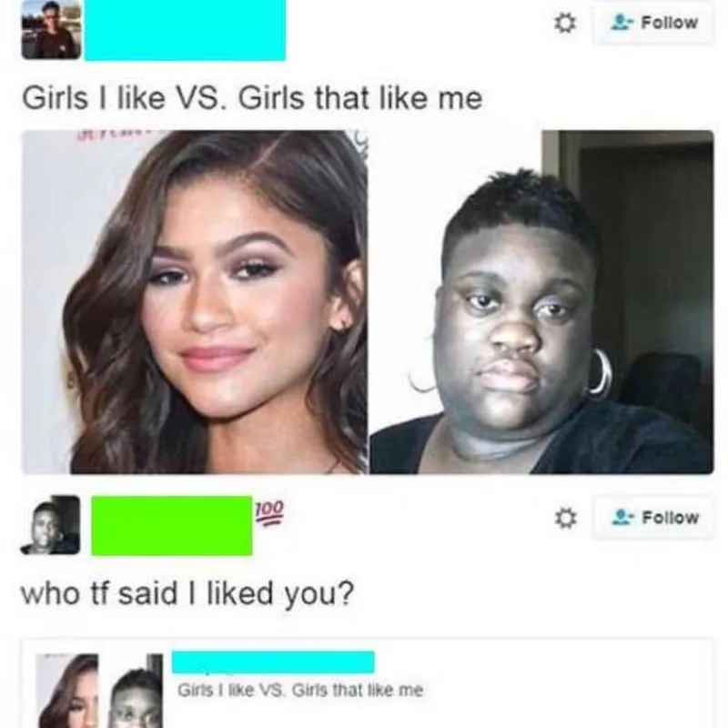728x728 pixels.
Task: Open the left photo of the long-haired woman
Action: (x=195, y=302)
